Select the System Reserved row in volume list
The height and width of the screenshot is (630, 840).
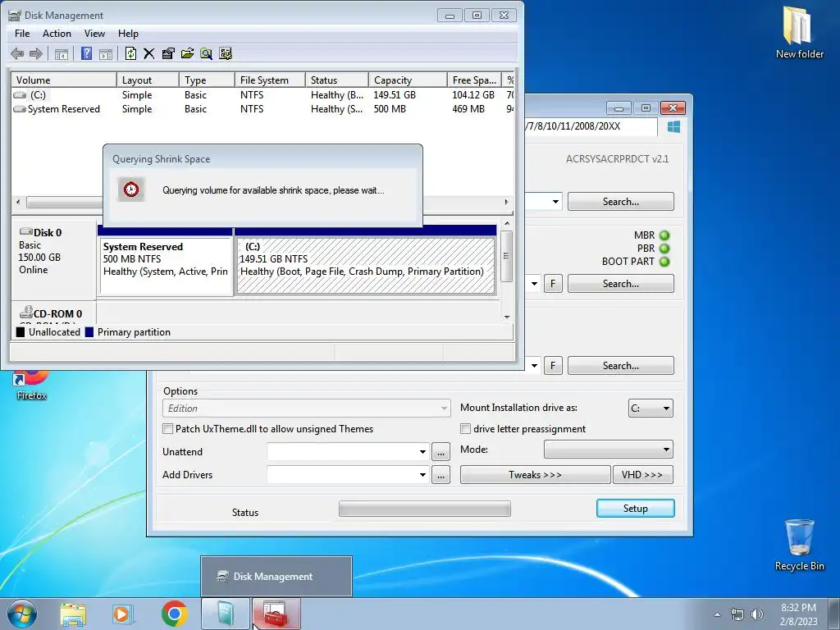[x=262, y=109]
